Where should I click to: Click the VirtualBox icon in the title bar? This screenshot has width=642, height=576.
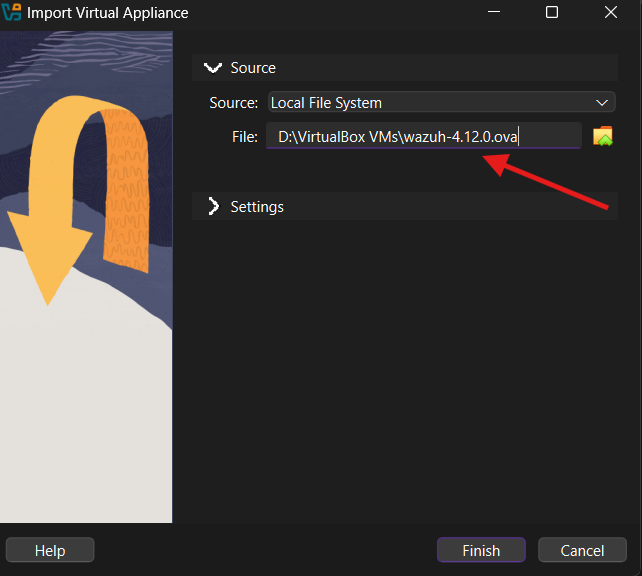13,13
